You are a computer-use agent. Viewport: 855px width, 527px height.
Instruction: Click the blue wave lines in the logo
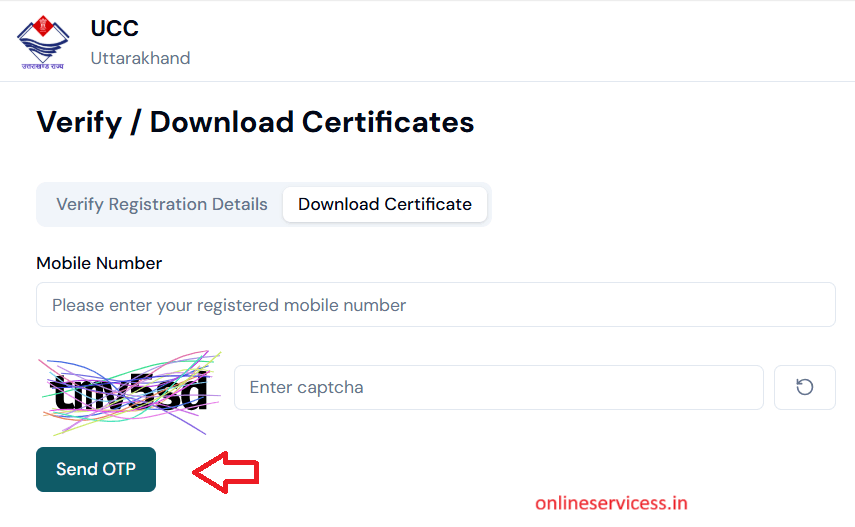coord(43,49)
